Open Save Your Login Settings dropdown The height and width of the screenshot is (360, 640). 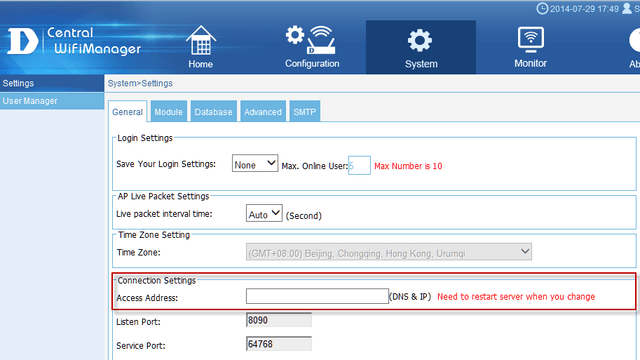pyautogui.click(x=255, y=163)
